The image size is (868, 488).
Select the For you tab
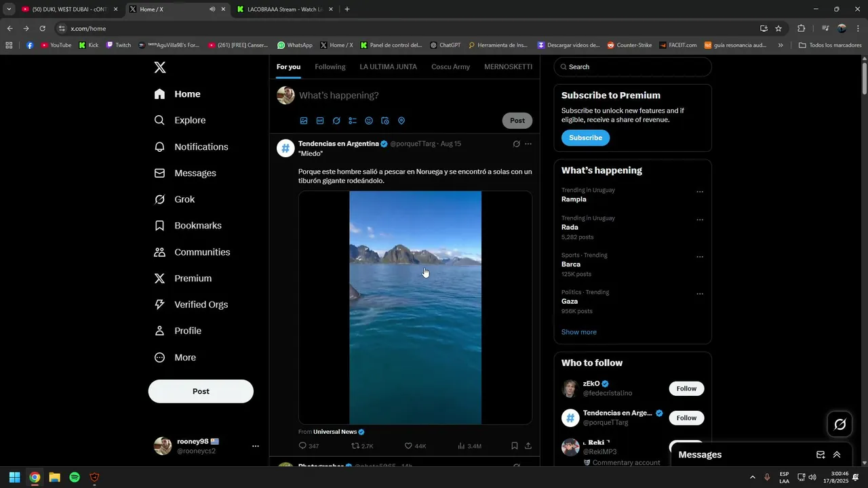point(288,67)
